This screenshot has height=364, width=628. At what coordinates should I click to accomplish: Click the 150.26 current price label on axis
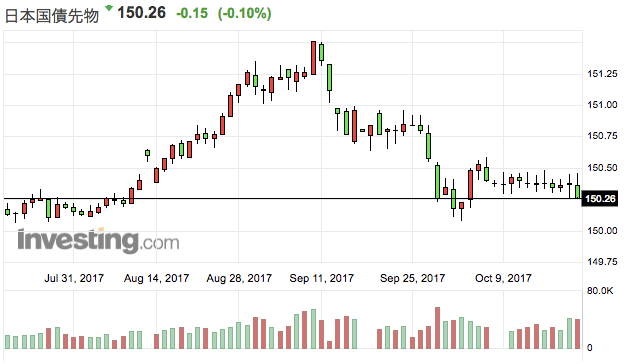600,199
